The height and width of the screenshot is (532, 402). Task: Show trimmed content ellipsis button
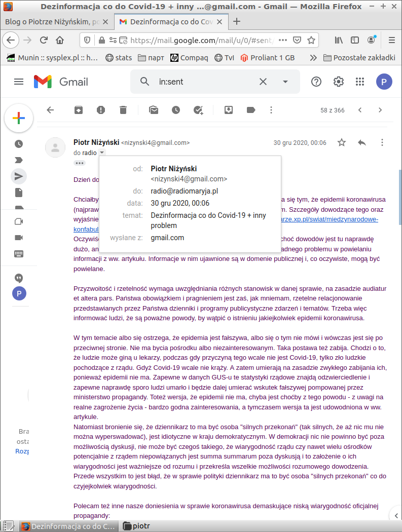pyautogui.click(x=80, y=163)
